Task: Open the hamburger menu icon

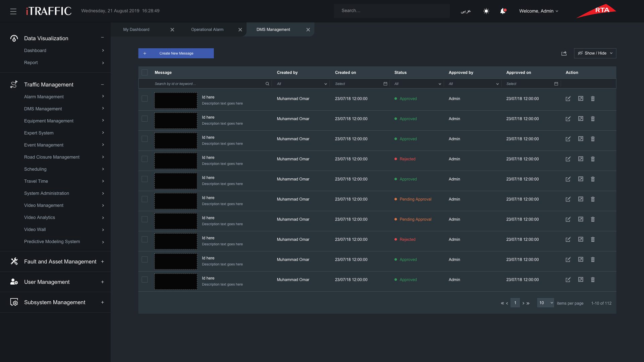Action: click(13, 11)
